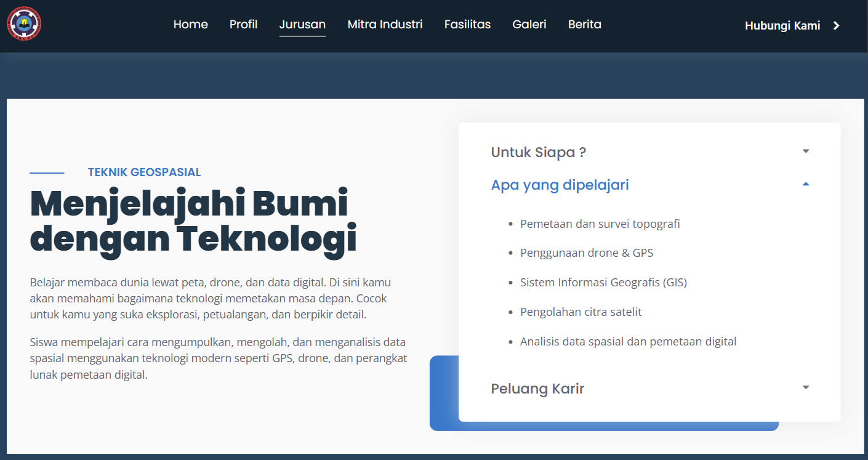868x460 pixels.
Task: Click the down arrow next to Untuk Siapa
Action: (806, 151)
